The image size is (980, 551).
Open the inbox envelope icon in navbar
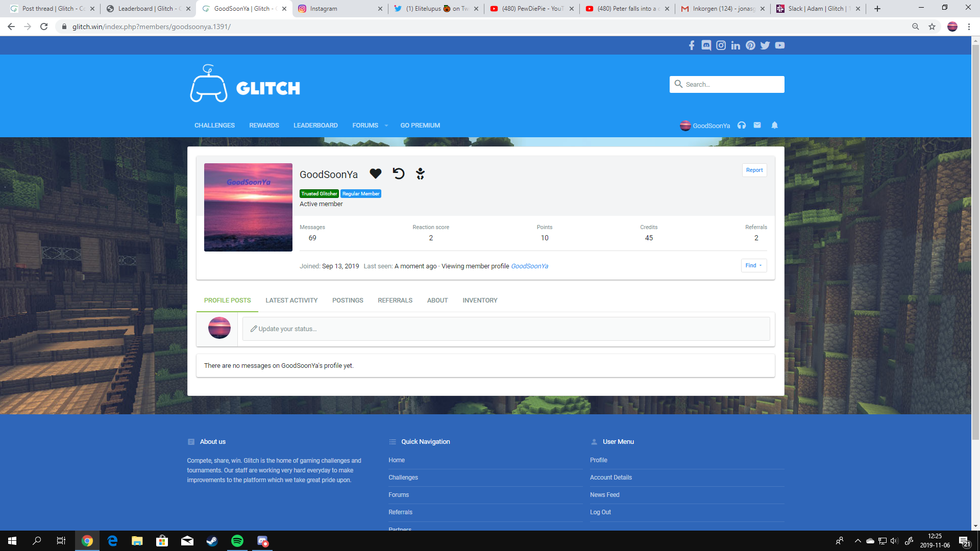[757, 126]
